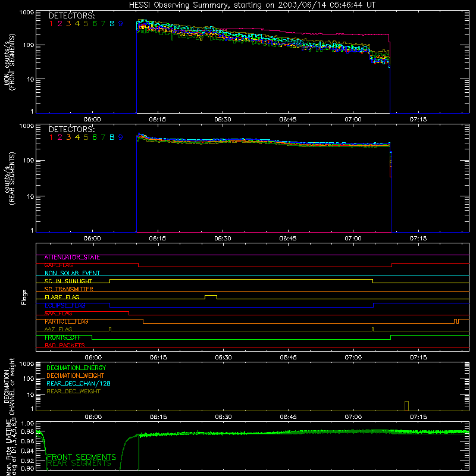Click the FRONT SEGMENTS livetime legend label
This screenshot has width=476, height=476.
pyautogui.click(x=82, y=457)
